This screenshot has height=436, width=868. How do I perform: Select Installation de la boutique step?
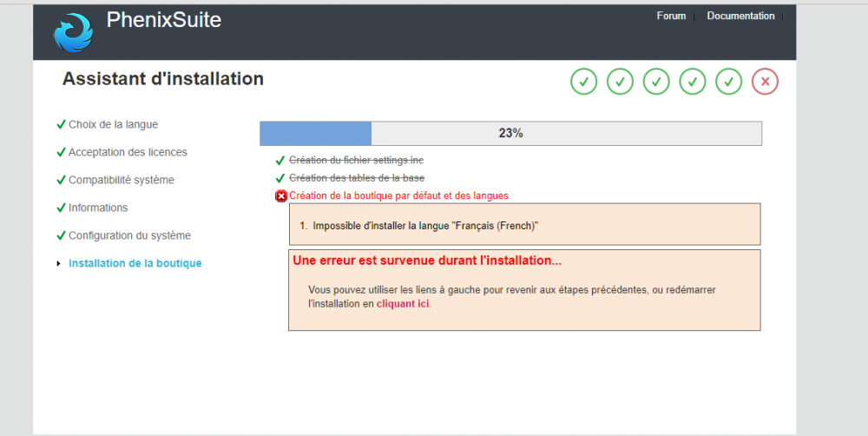coord(135,263)
